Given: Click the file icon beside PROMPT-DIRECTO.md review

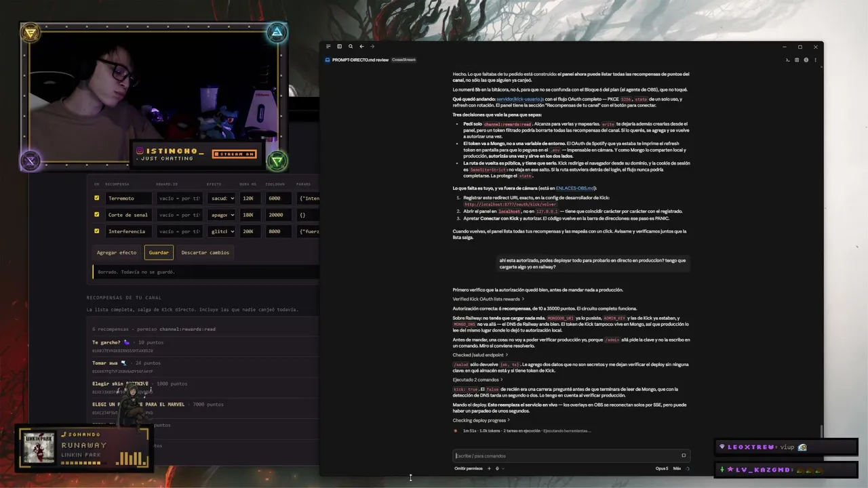Looking at the screenshot, I should click(328, 60).
